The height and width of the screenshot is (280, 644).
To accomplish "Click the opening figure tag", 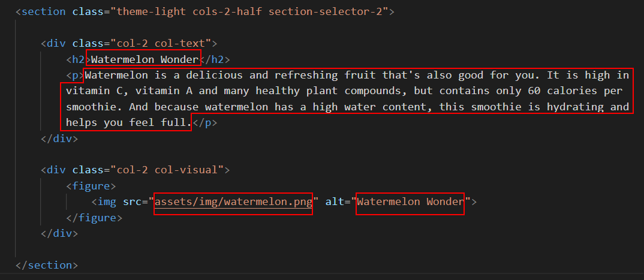I will click(x=91, y=186).
